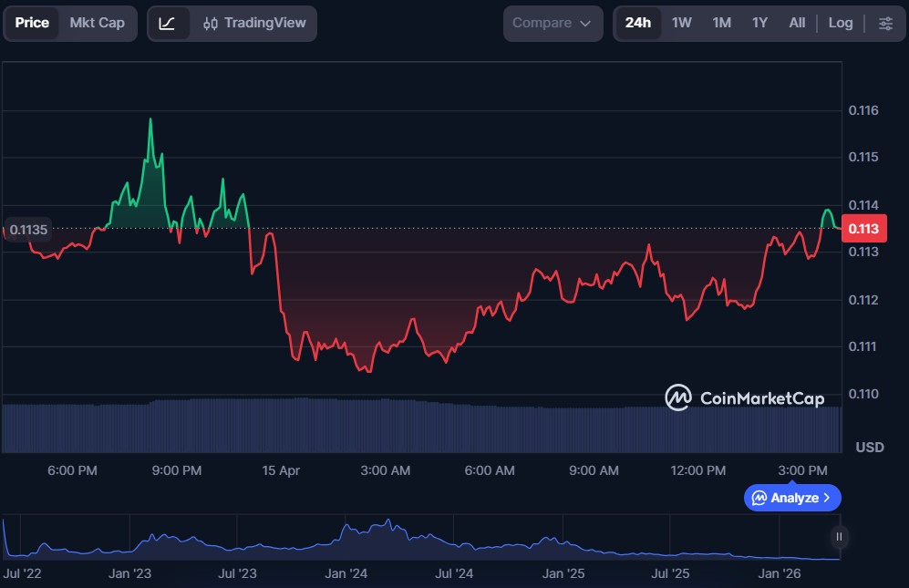Choose the 1M time range
Screen dimensions: 909x588
721,23
